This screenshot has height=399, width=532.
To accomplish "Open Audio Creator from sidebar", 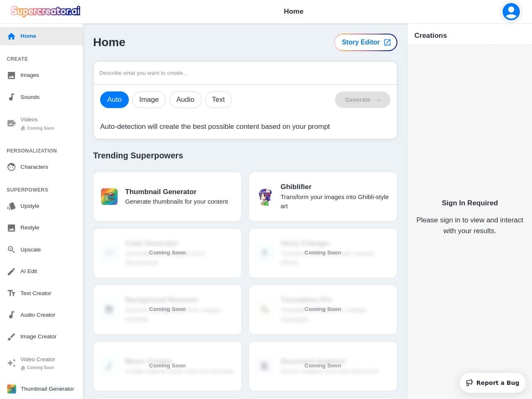I will coord(37,315).
